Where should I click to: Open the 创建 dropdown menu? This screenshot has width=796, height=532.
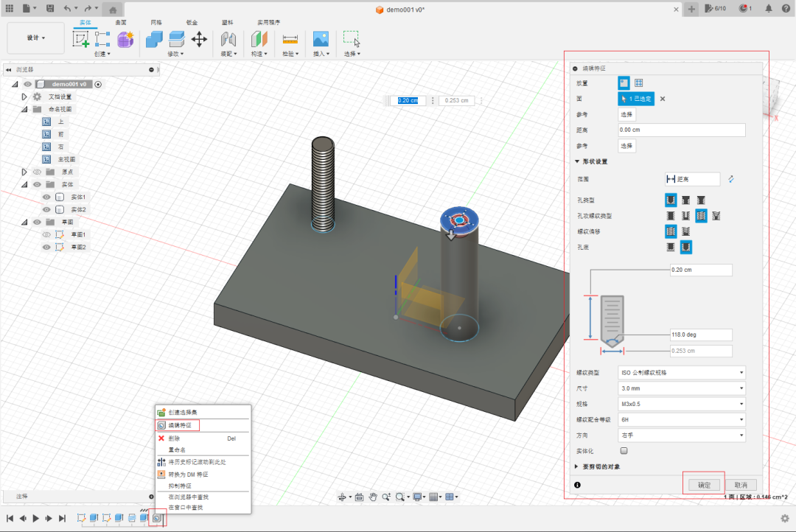(102, 54)
